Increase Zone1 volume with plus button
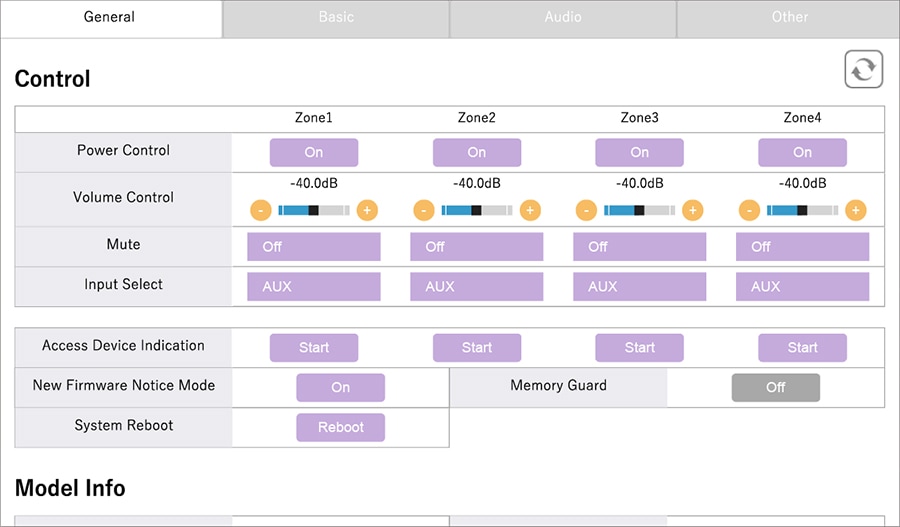The height and width of the screenshot is (527, 900). [x=367, y=210]
